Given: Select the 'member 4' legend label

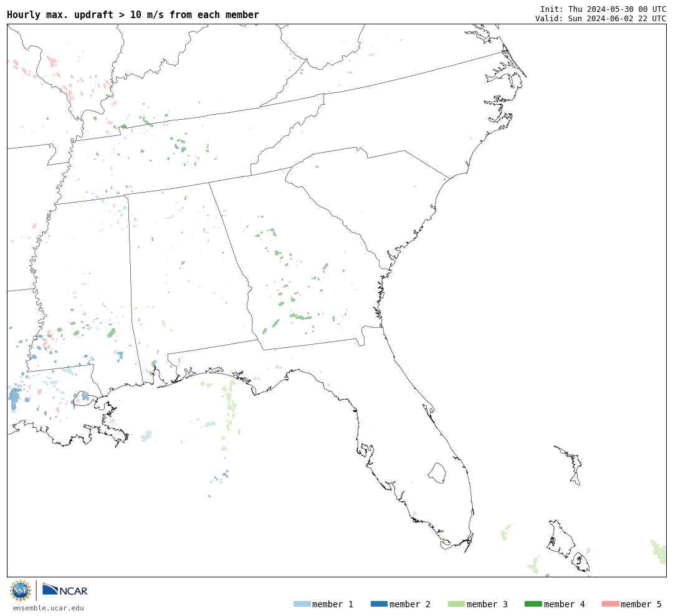Looking at the screenshot, I should pyautogui.click(x=565, y=604).
